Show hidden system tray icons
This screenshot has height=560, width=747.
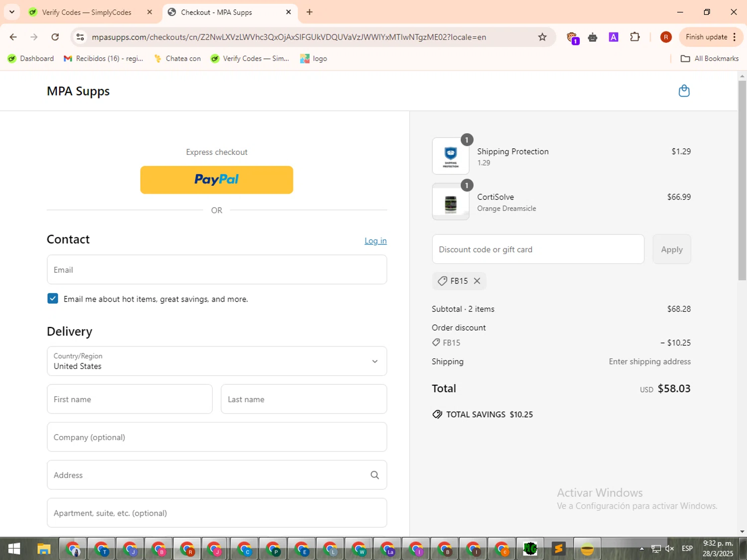click(641, 549)
